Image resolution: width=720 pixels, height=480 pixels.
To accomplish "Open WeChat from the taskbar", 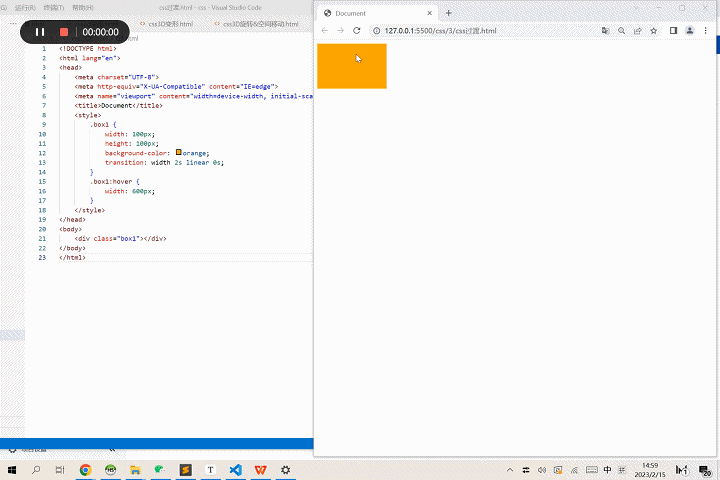I will (160, 470).
